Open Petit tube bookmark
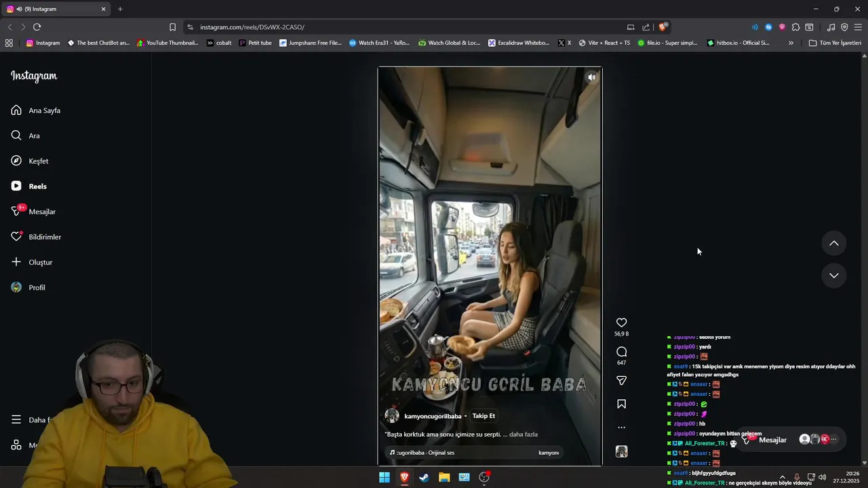The width and height of the screenshot is (868, 488). point(255,43)
